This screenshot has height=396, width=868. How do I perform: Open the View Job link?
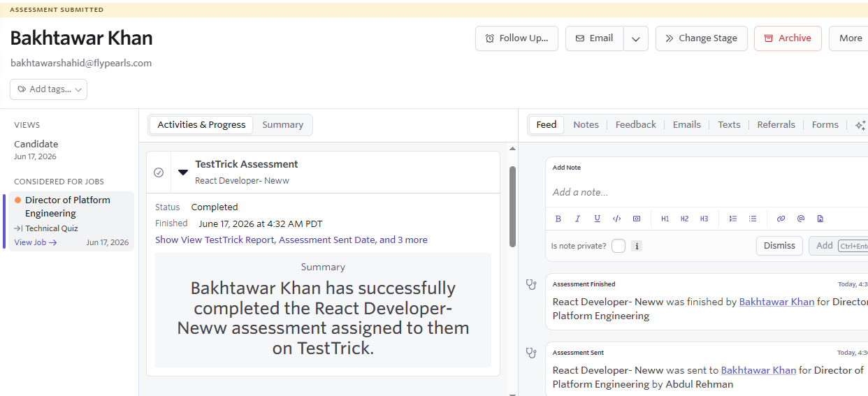coord(36,242)
